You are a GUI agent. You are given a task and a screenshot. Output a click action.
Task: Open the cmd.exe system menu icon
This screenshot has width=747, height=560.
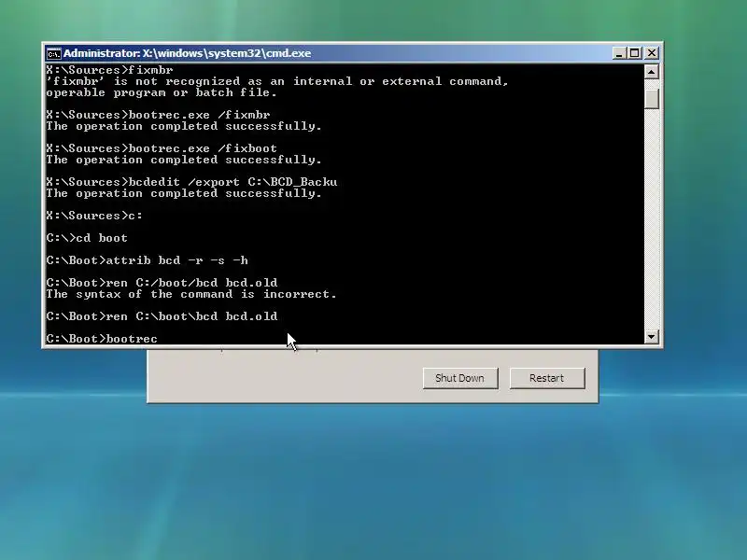tap(53, 53)
